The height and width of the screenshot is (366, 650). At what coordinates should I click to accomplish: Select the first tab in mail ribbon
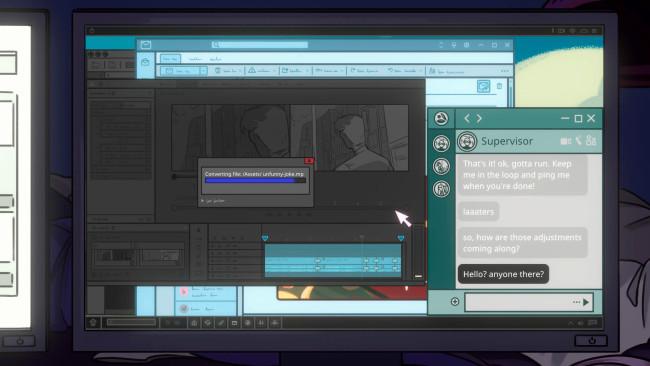170,59
